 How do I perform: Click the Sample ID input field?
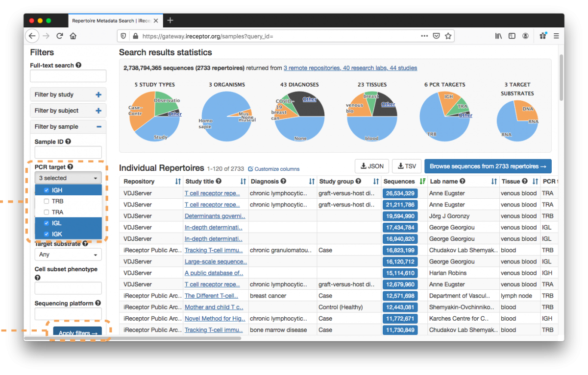(x=68, y=152)
